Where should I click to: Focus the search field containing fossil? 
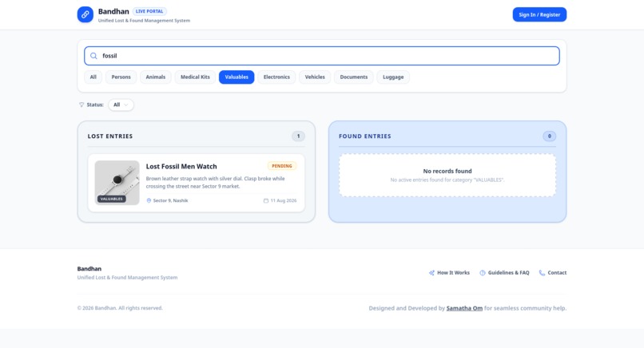pyautogui.click(x=322, y=56)
